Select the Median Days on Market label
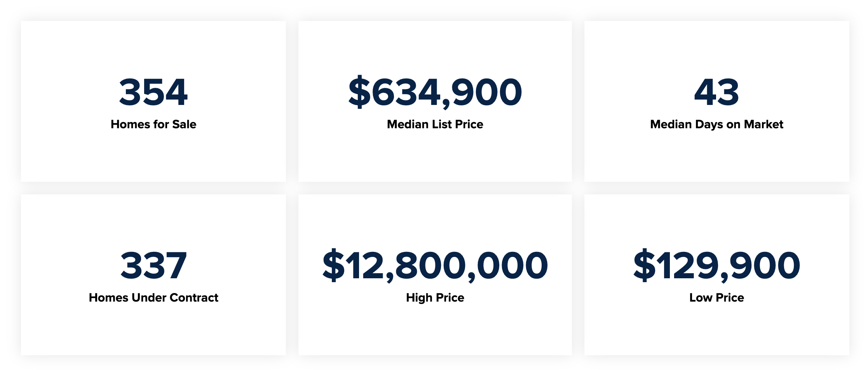The height and width of the screenshot is (370, 868). [717, 124]
